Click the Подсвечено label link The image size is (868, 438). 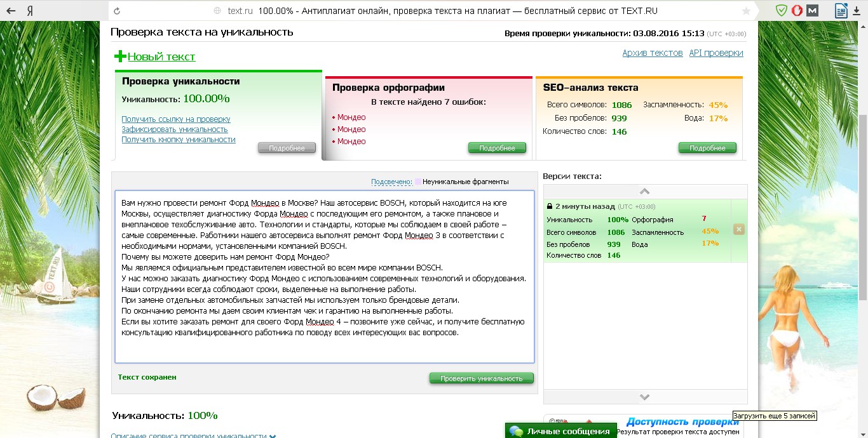point(391,182)
